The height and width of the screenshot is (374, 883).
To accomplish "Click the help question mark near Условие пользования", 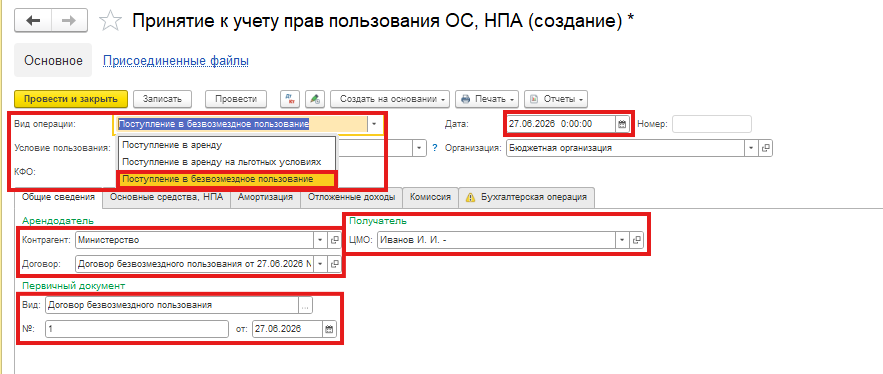I will 435,149.
